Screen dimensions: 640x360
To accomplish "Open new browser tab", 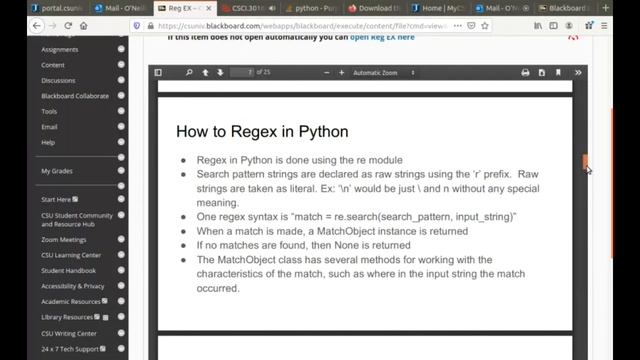I will pos(605,8).
